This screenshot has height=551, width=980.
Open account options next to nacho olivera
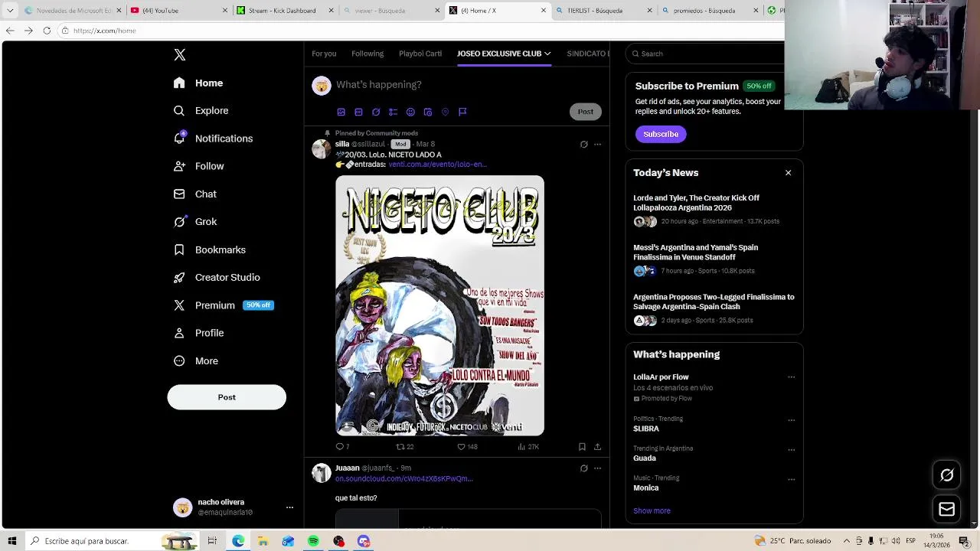pyautogui.click(x=289, y=507)
